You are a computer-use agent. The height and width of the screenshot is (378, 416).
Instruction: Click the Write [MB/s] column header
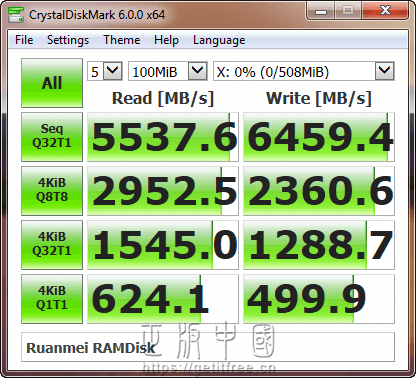click(x=319, y=98)
